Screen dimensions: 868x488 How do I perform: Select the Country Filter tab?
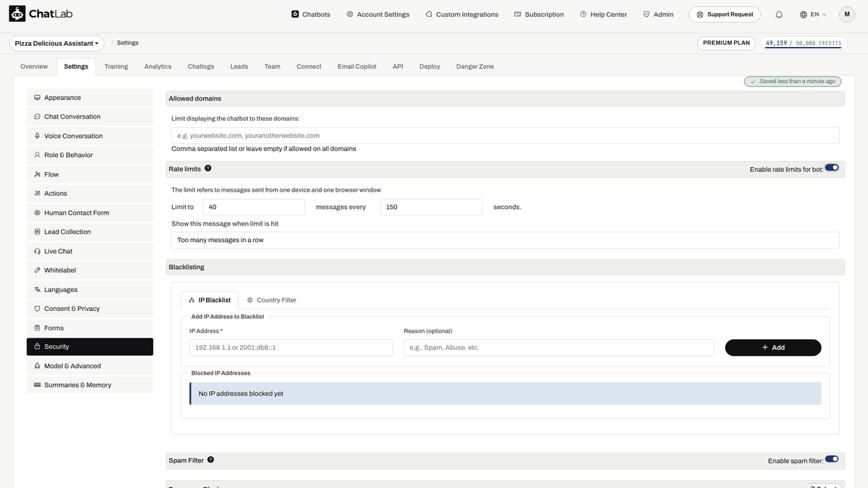(272, 300)
